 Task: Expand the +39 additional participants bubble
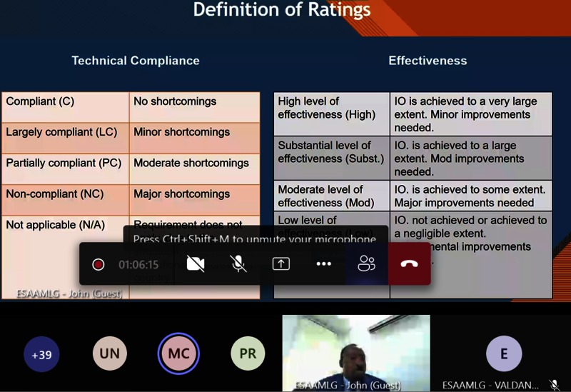coord(41,354)
